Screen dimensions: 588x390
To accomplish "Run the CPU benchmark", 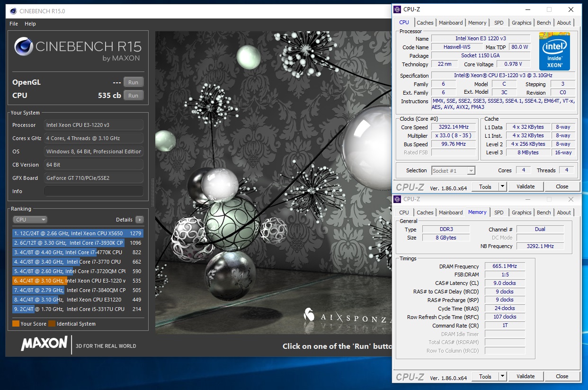I will tap(134, 96).
